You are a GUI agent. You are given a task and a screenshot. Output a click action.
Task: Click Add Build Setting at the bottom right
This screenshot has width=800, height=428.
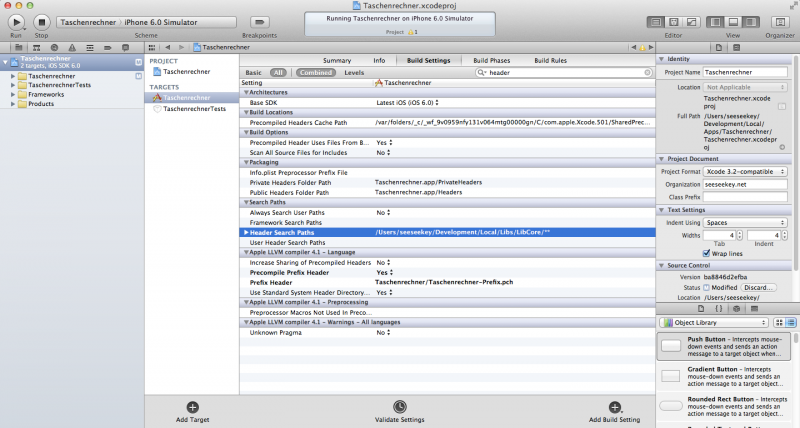pyautogui.click(x=614, y=407)
